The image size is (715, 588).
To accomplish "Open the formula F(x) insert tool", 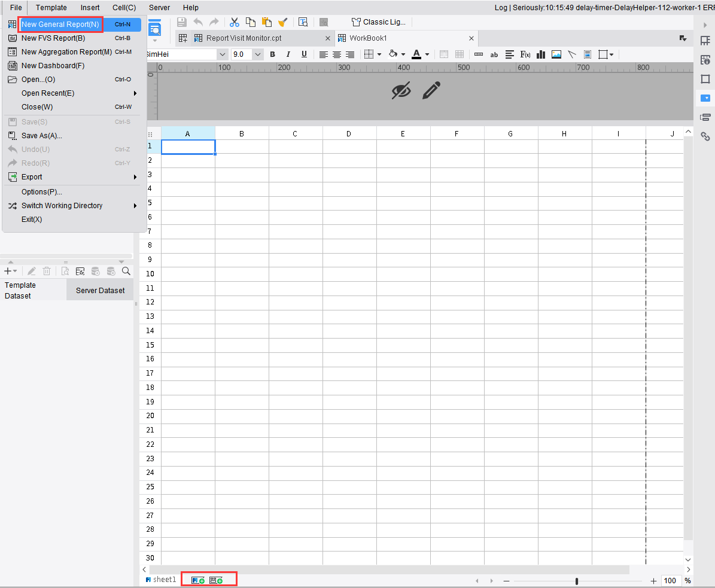I will click(525, 54).
